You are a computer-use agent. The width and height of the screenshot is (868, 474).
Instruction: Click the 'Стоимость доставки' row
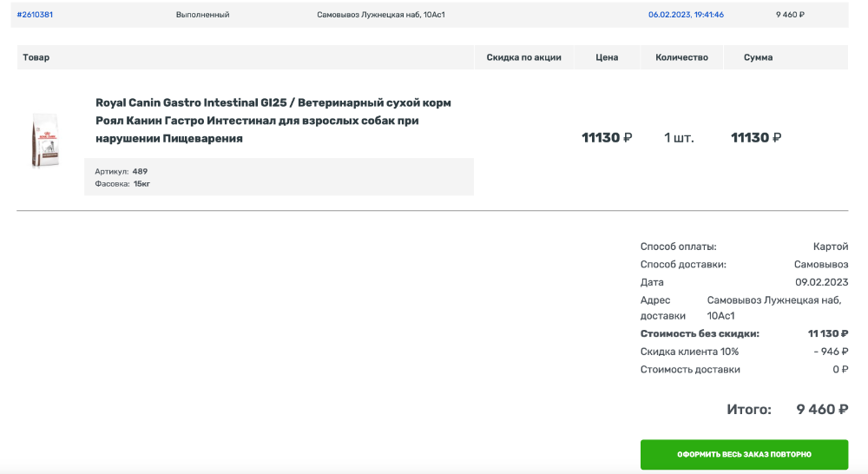(x=690, y=369)
